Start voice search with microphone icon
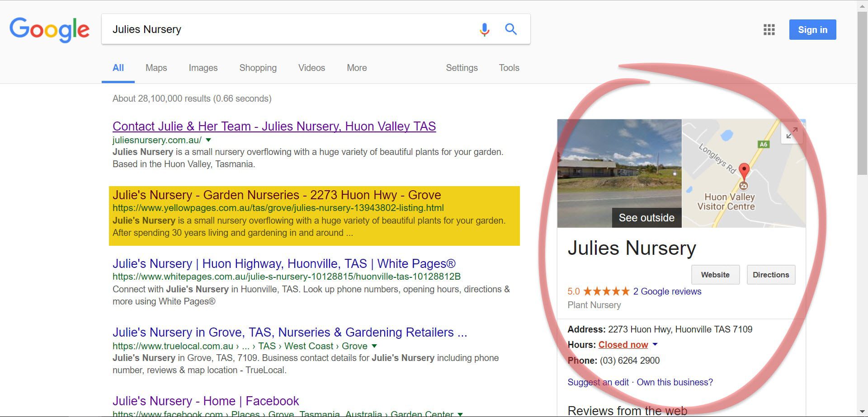Viewport: 868px width, 417px height. (x=484, y=29)
